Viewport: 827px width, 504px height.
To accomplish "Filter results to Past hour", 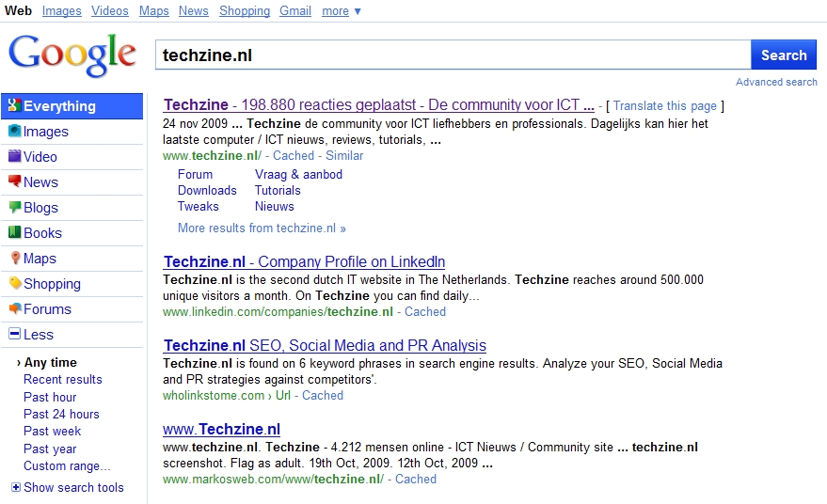I will tap(50, 397).
